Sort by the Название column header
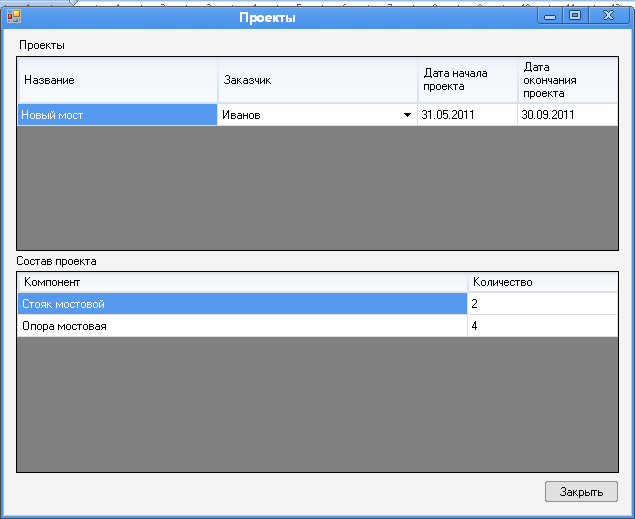 pos(117,80)
